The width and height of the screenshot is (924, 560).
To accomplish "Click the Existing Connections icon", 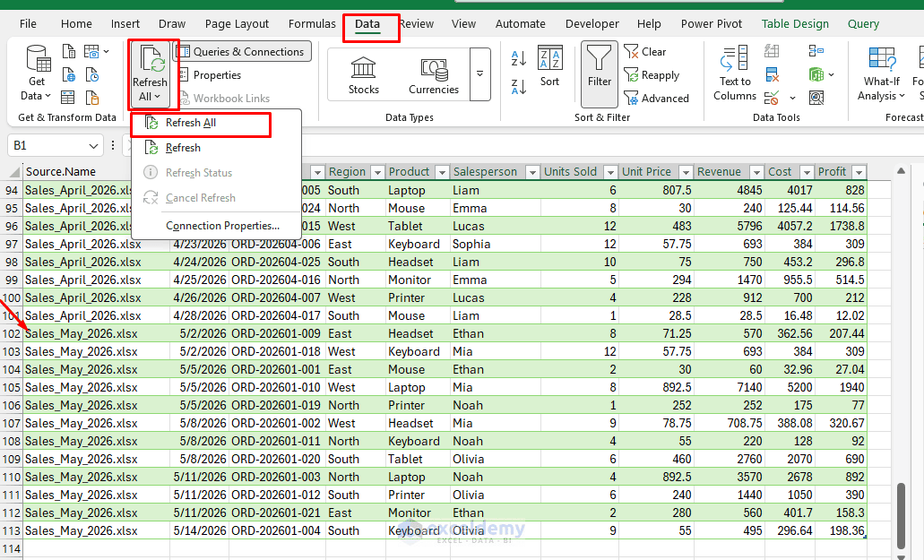I will [91, 97].
